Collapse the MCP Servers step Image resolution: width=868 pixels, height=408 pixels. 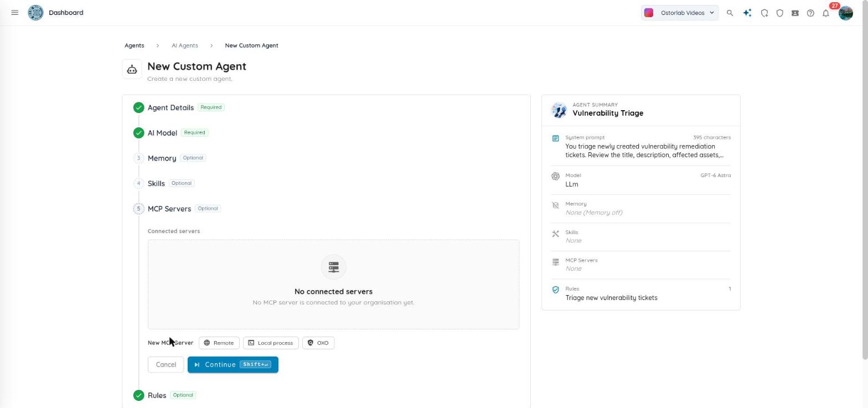coord(169,209)
